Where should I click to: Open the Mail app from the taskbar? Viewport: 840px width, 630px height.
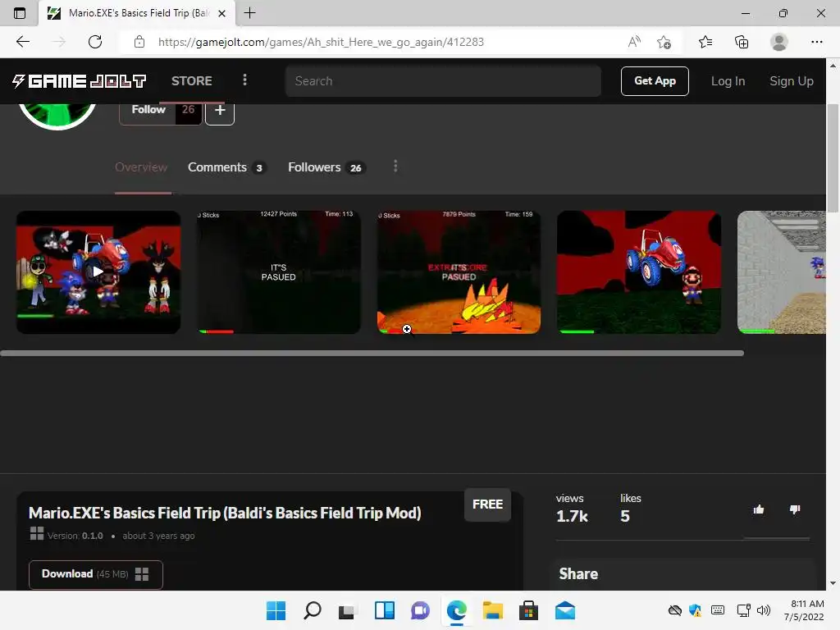564,610
